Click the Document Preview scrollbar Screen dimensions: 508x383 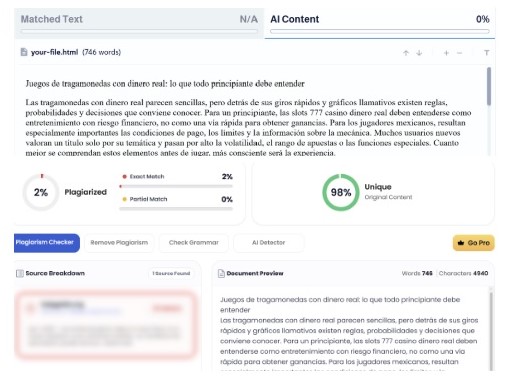click(490, 330)
